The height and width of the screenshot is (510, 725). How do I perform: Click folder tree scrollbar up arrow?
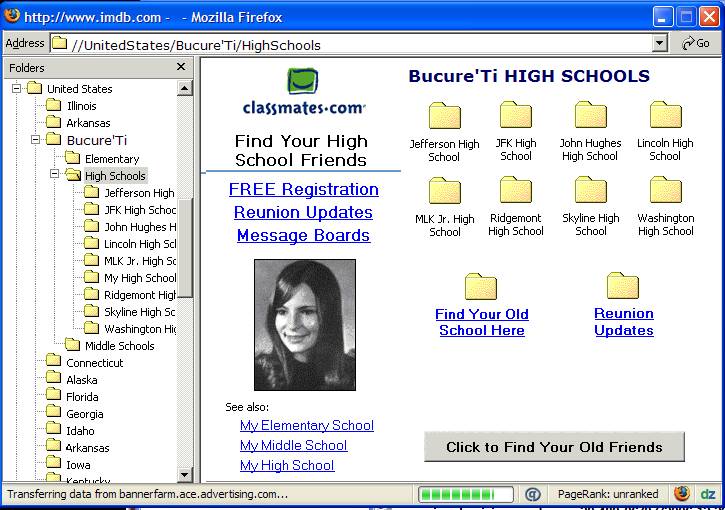click(x=184, y=88)
